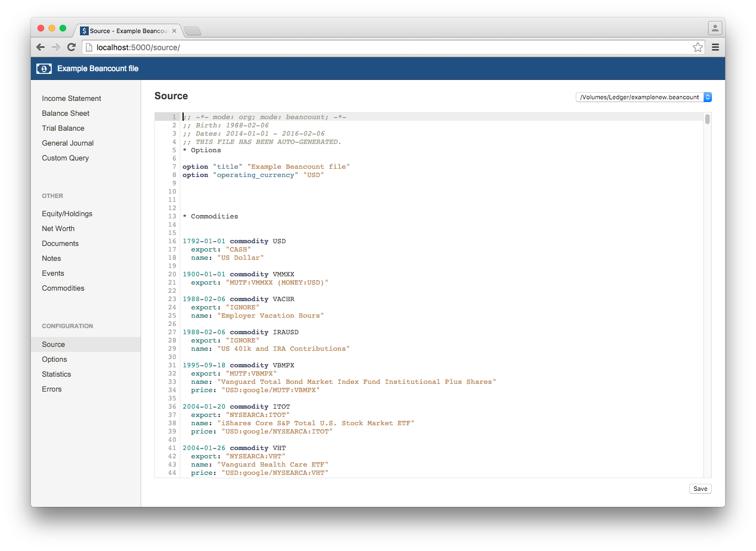This screenshot has height=551, width=756.
Task: Show the Errors page
Action: click(52, 389)
